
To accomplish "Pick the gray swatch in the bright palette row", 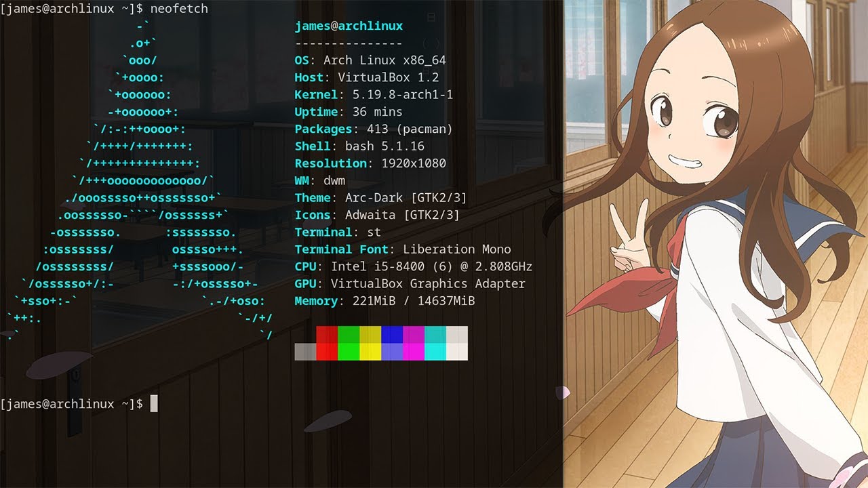I will (x=305, y=352).
